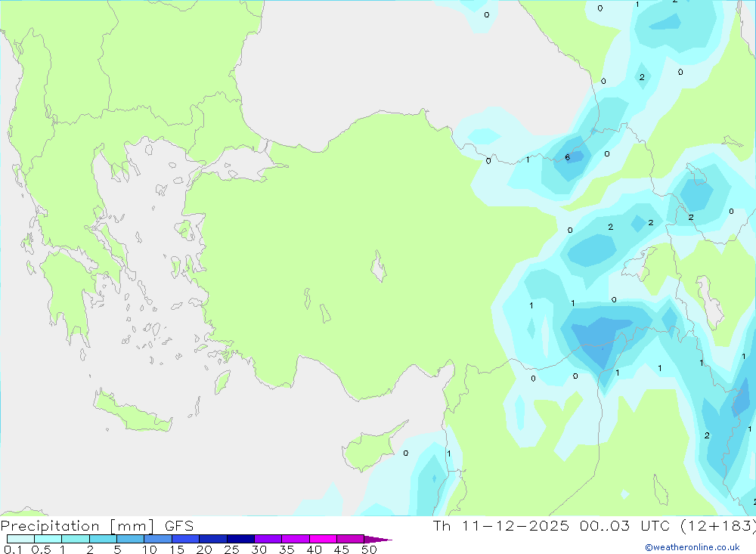Screen dimensions: 756x554
Task: Click the 35–40 mm violet legend swatch
Action: 295,539
